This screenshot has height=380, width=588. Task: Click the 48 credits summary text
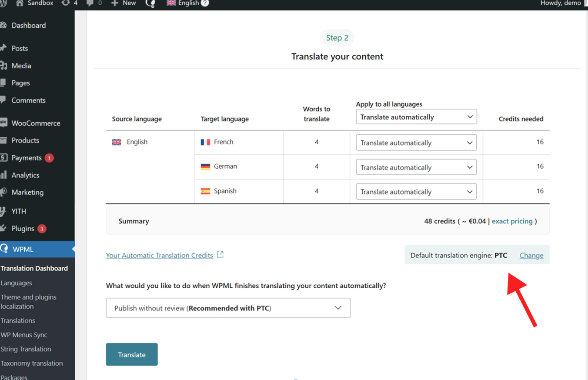(440, 221)
